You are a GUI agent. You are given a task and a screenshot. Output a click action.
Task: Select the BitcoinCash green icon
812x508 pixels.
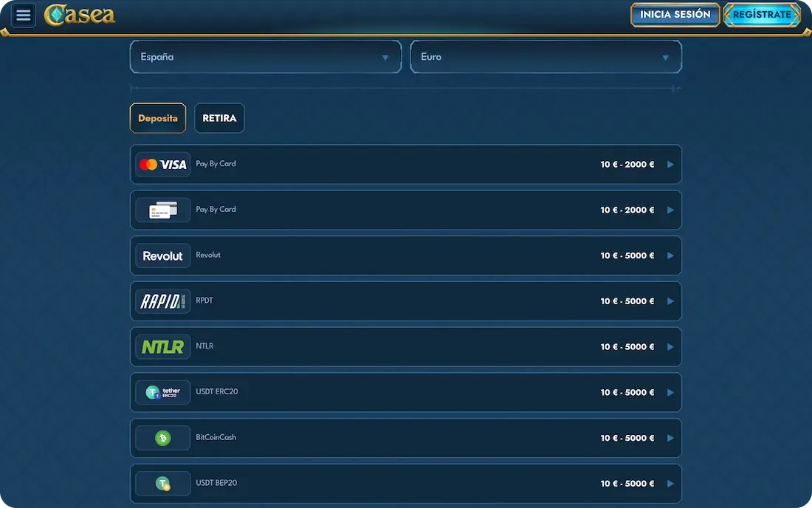coord(163,439)
